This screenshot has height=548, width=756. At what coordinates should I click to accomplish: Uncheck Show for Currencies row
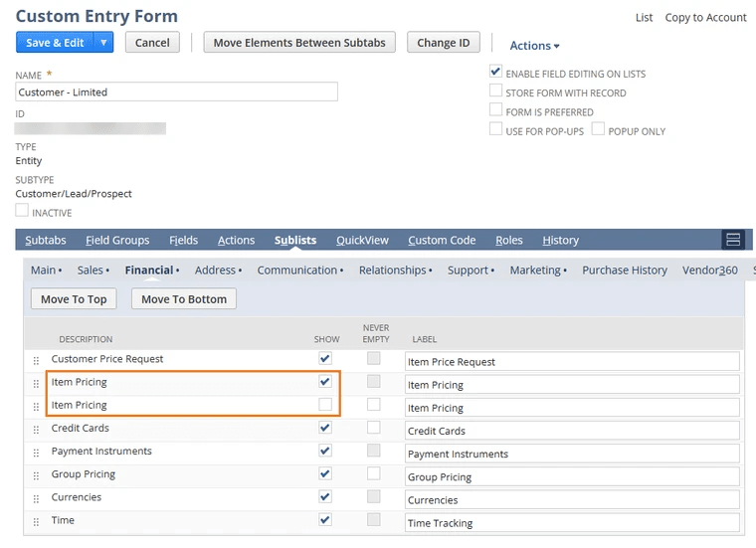click(325, 496)
